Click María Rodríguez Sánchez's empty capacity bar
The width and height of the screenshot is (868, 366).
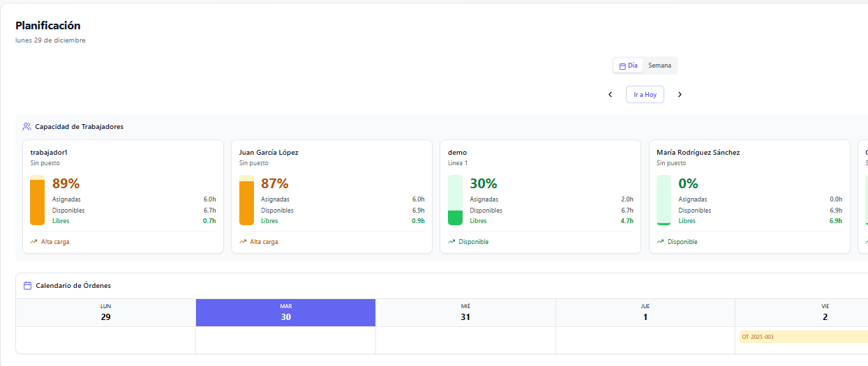coord(664,200)
